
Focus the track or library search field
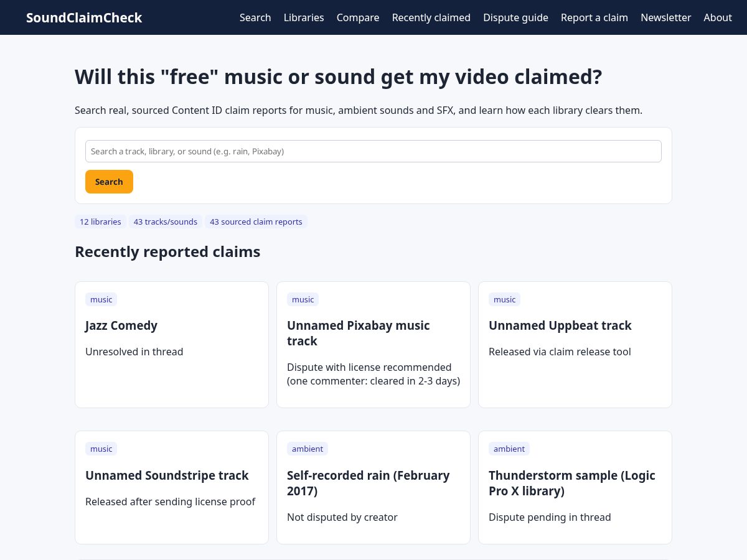pyautogui.click(x=374, y=151)
